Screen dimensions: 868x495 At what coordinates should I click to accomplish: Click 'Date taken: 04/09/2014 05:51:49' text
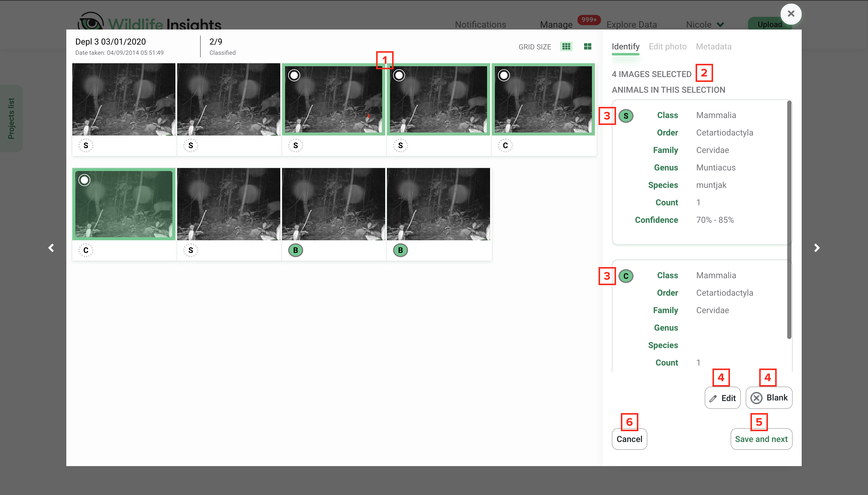point(119,53)
